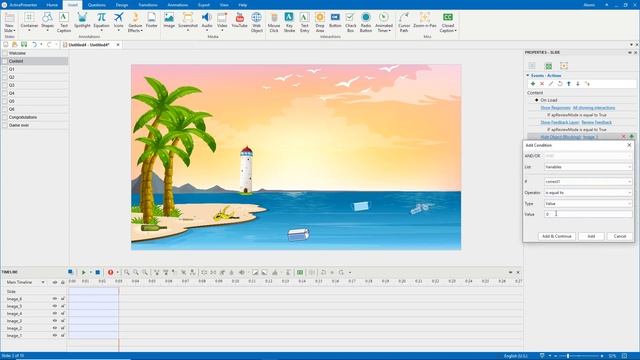
Task: Remove condition on Hide Object action row
Action: coord(623,136)
